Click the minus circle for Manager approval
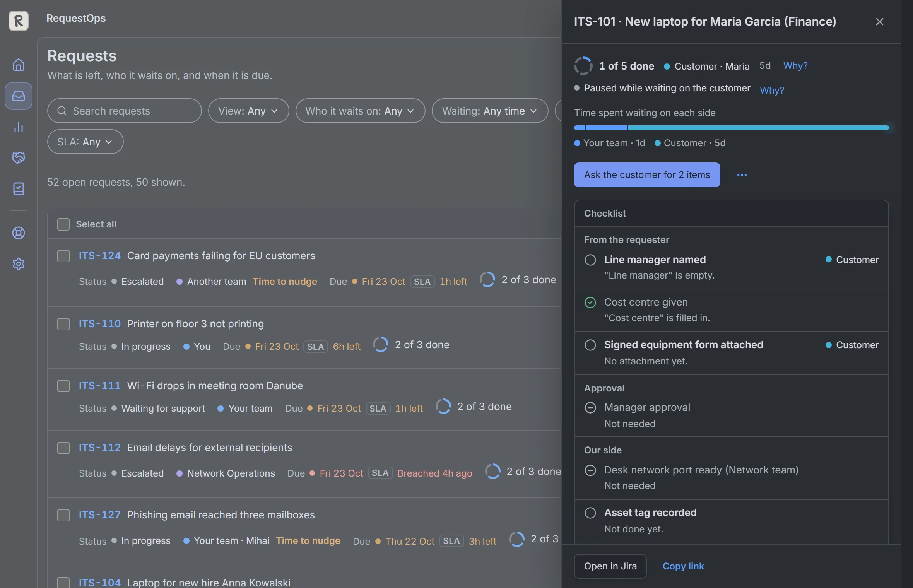 coord(590,408)
